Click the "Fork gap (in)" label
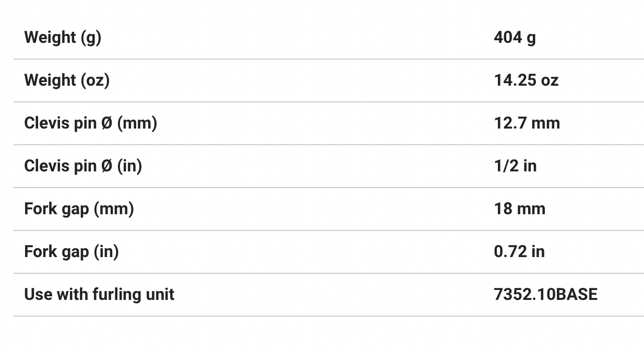Image resolution: width=644 pixels, height=348 pixels. tap(71, 252)
